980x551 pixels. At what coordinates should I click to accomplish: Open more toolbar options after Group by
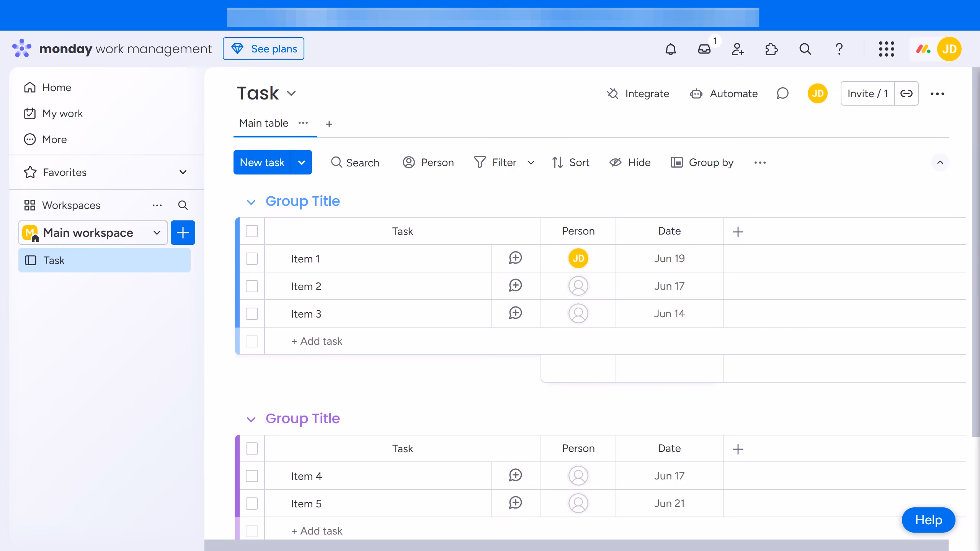(760, 163)
